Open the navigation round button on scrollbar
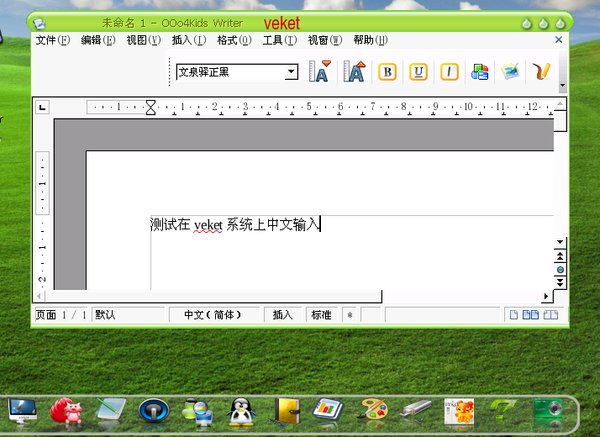This screenshot has height=437, width=600. coord(560,270)
